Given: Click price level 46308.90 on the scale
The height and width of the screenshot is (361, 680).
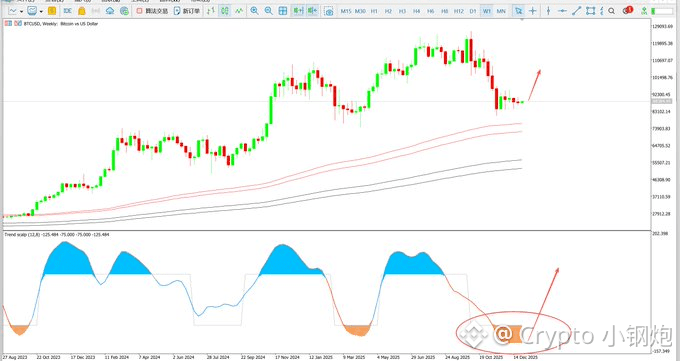Looking at the screenshot, I should [x=662, y=180].
